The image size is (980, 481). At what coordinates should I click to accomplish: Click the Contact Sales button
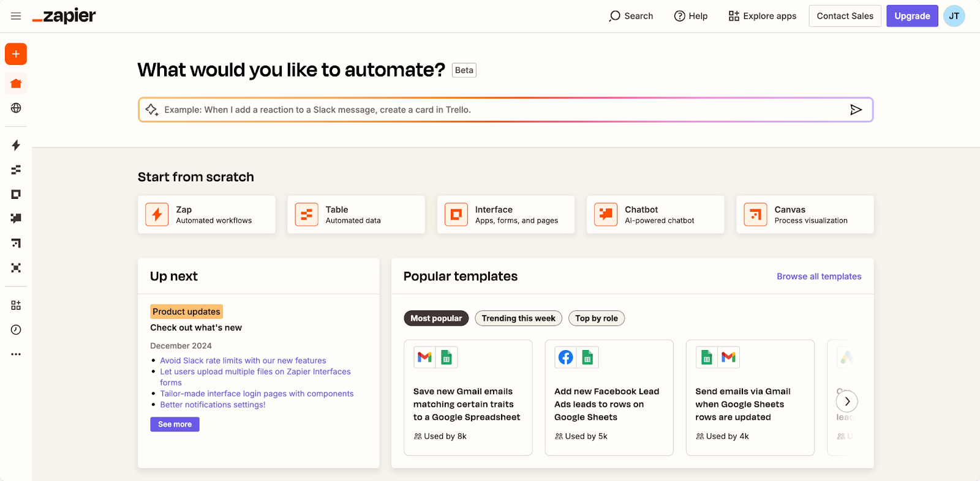click(845, 16)
